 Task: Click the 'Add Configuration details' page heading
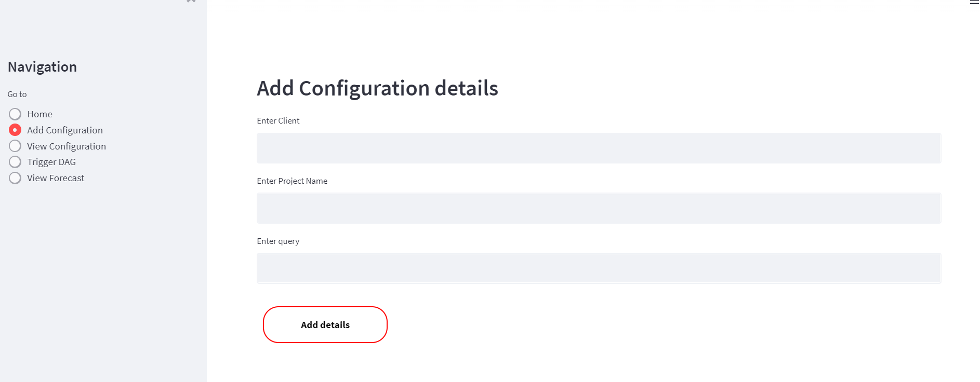(x=377, y=88)
